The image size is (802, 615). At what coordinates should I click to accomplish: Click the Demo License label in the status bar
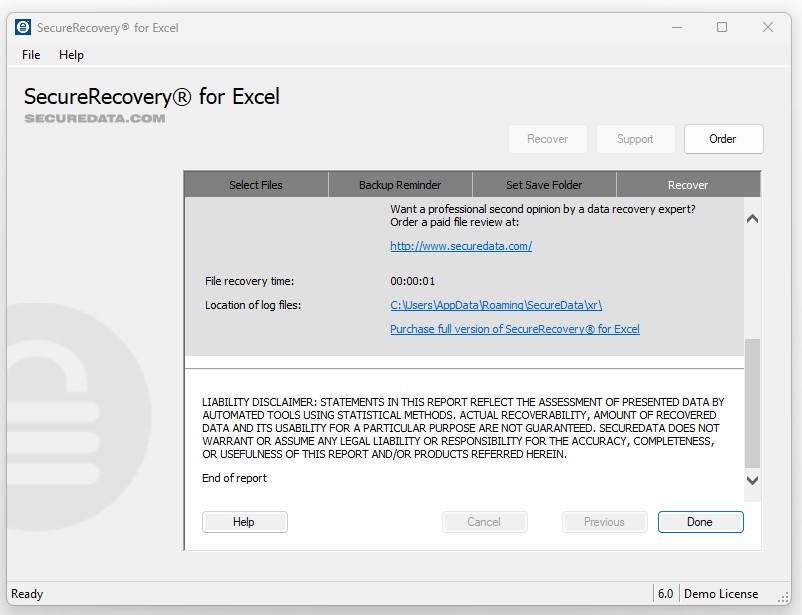coord(723,592)
